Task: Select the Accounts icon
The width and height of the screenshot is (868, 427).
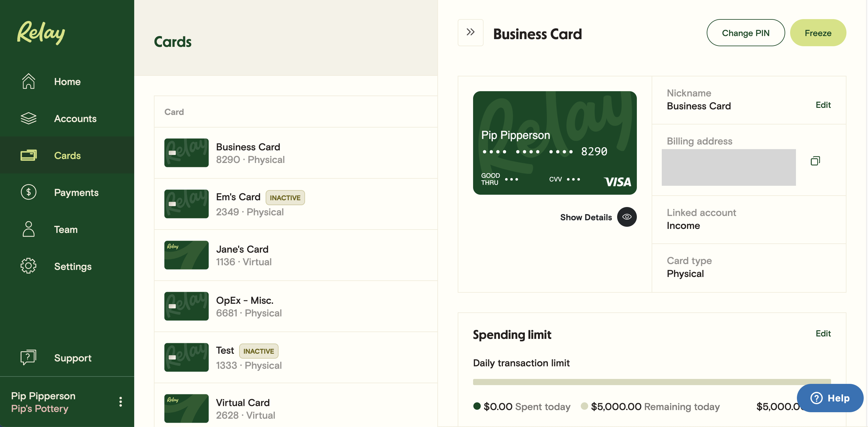Action: click(x=28, y=118)
